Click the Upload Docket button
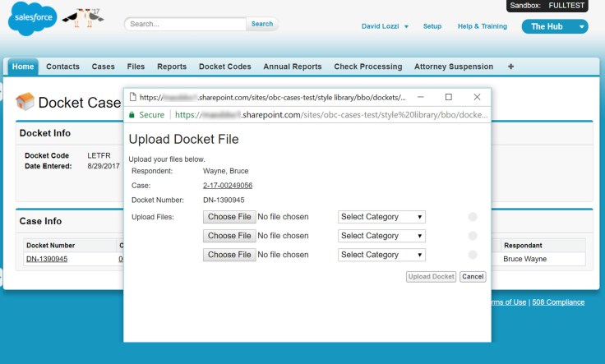 [x=431, y=276]
